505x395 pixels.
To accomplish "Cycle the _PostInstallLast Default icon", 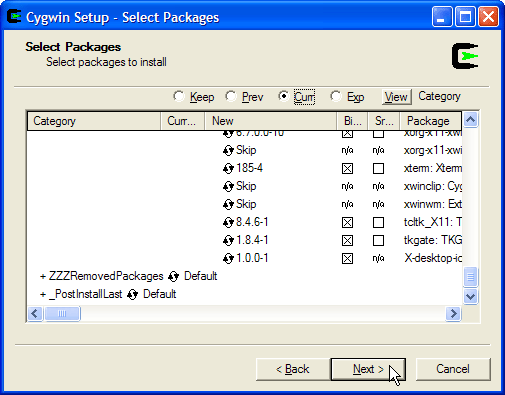I will (x=132, y=295).
